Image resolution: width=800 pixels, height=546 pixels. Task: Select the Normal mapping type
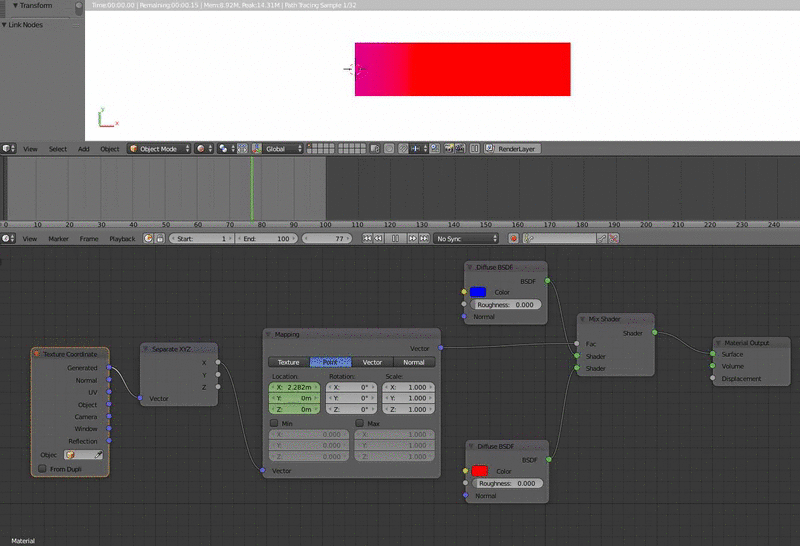414,362
